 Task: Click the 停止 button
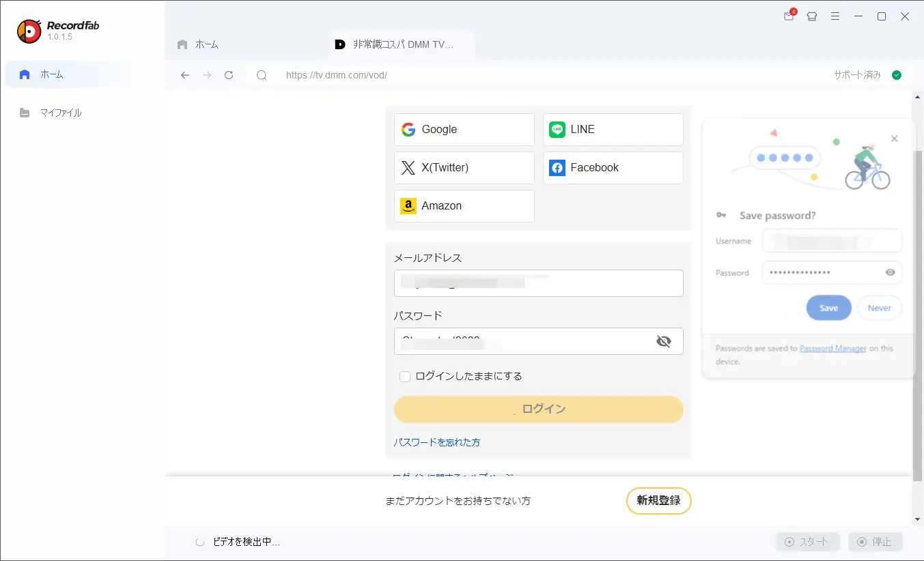pyautogui.click(x=875, y=542)
